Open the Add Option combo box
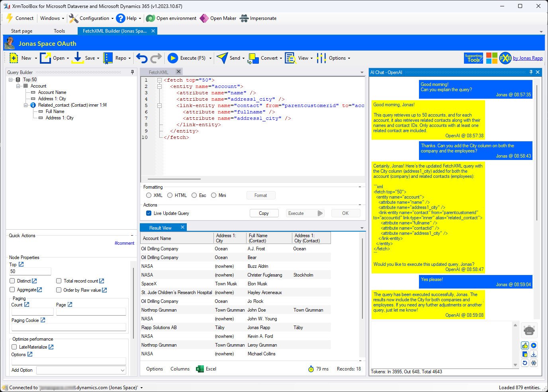 [x=81, y=370]
